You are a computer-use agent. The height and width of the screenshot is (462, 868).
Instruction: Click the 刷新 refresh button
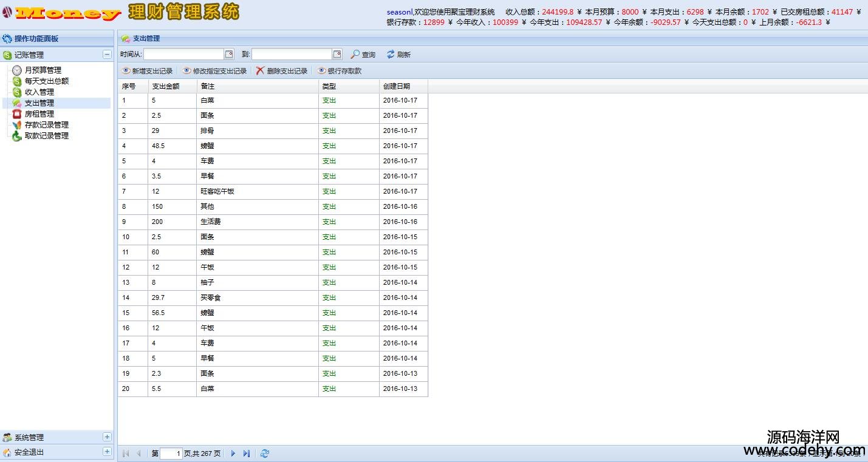point(398,55)
